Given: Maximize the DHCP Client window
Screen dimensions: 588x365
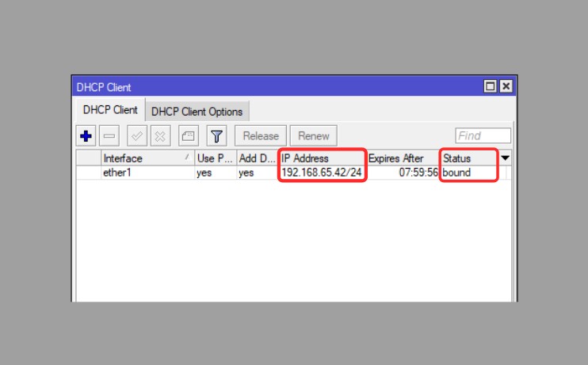Looking at the screenshot, I should tap(491, 86).
